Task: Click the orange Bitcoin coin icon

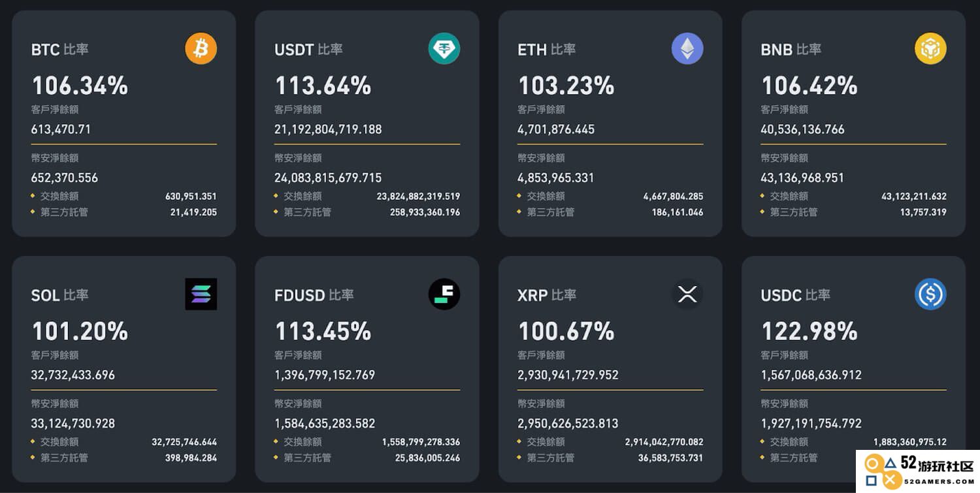Action: pos(201,49)
